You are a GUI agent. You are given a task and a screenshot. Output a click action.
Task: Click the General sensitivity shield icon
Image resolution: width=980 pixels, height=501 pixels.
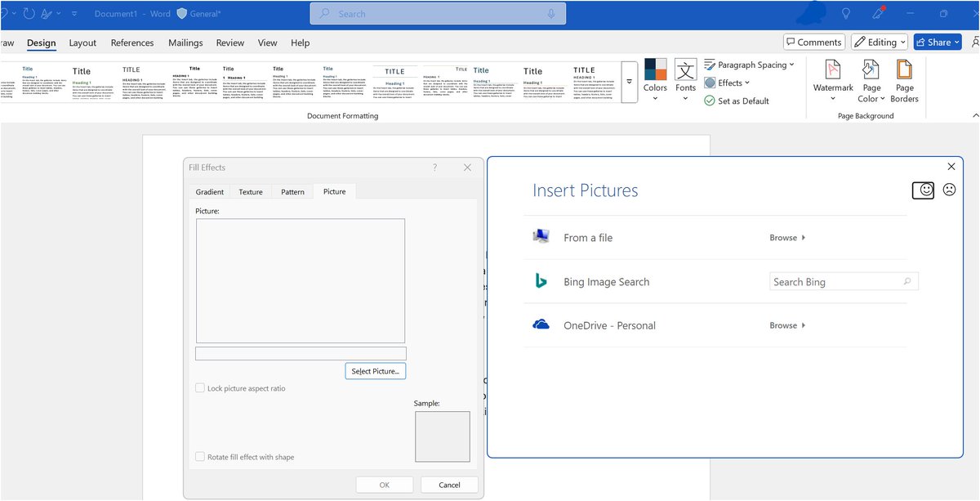click(x=182, y=14)
